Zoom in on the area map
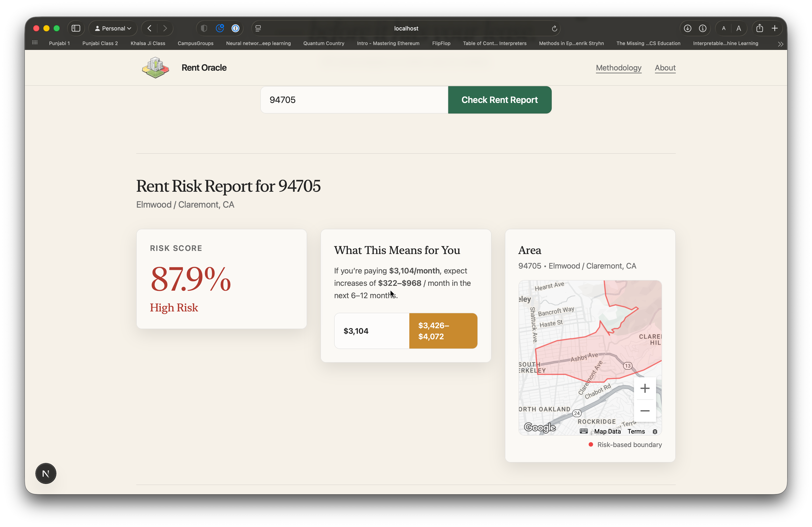Image resolution: width=812 pixels, height=527 pixels. pyautogui.click(x=644, y=388)
